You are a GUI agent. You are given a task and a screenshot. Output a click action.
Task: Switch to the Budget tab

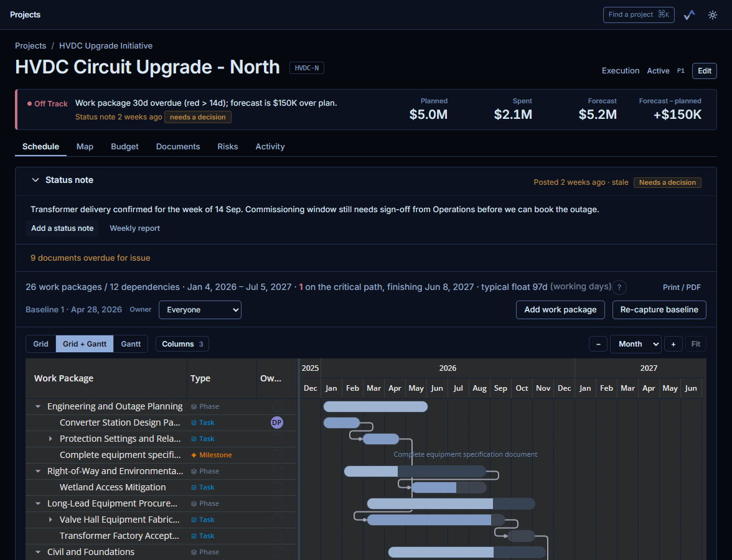pyautogui.click(x=124, y=147)
